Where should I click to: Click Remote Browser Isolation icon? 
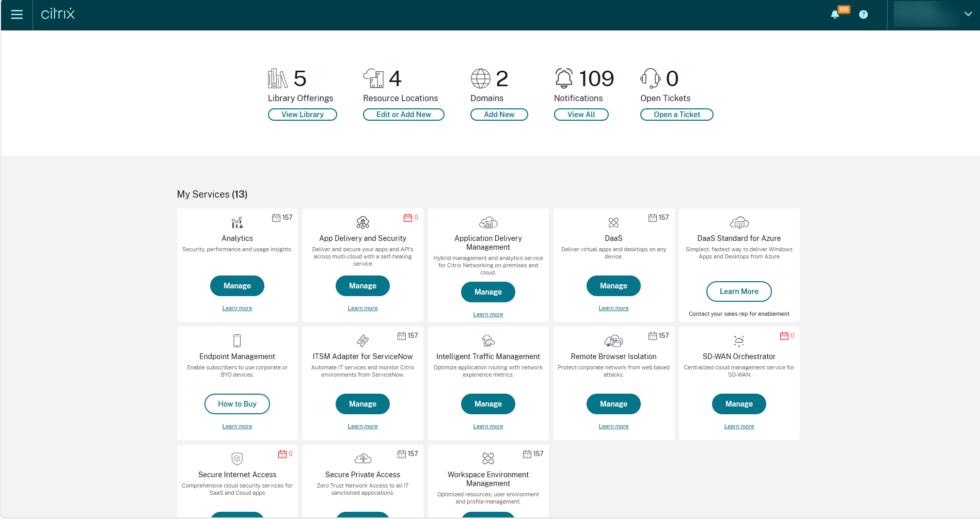tap(613, 341)
